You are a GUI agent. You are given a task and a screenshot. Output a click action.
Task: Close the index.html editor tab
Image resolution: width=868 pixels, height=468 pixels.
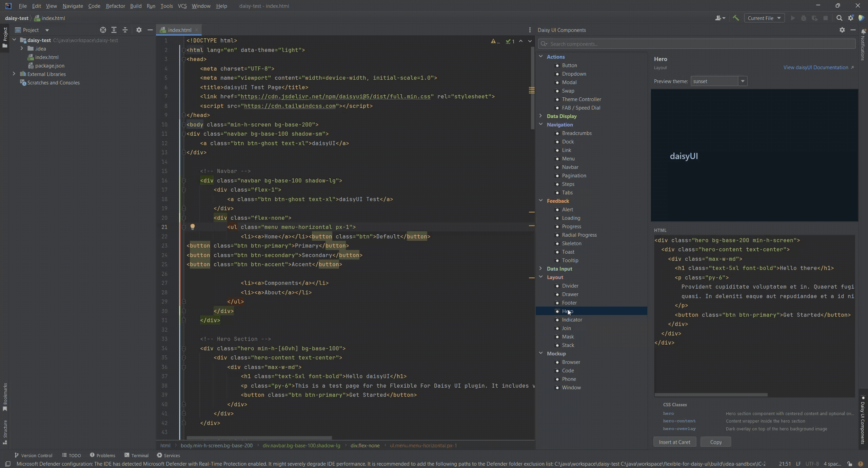(197, 30)
